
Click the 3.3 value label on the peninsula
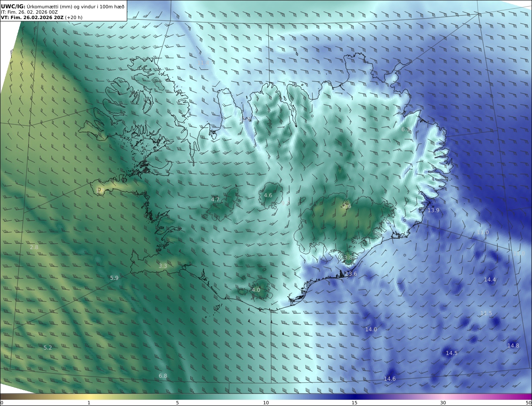(163, 266)
